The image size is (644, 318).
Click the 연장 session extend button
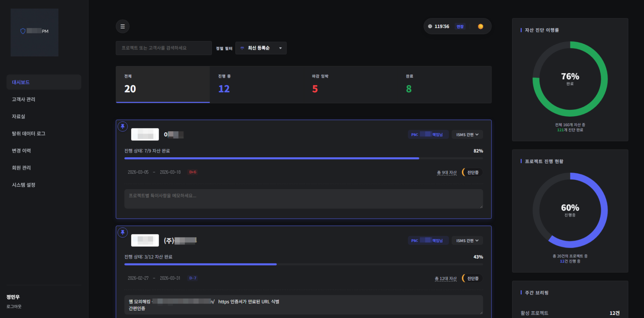[x=460, y=26]
